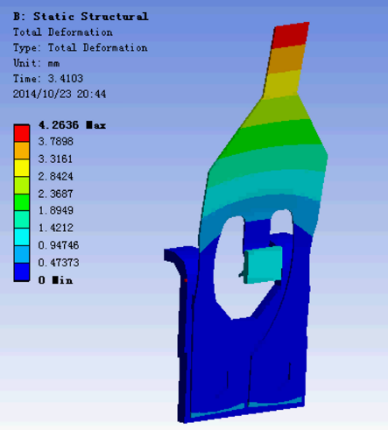The image size is (388, 430).
Task: Select the '0 Min' legend value
Action: 56,280
